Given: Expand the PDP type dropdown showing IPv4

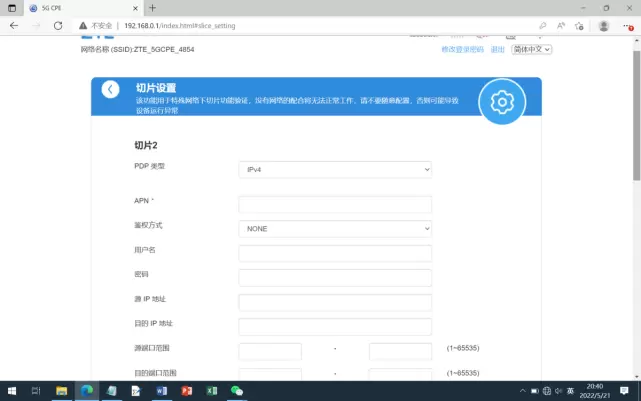Looking at the screenshot, I should point(335,170).
